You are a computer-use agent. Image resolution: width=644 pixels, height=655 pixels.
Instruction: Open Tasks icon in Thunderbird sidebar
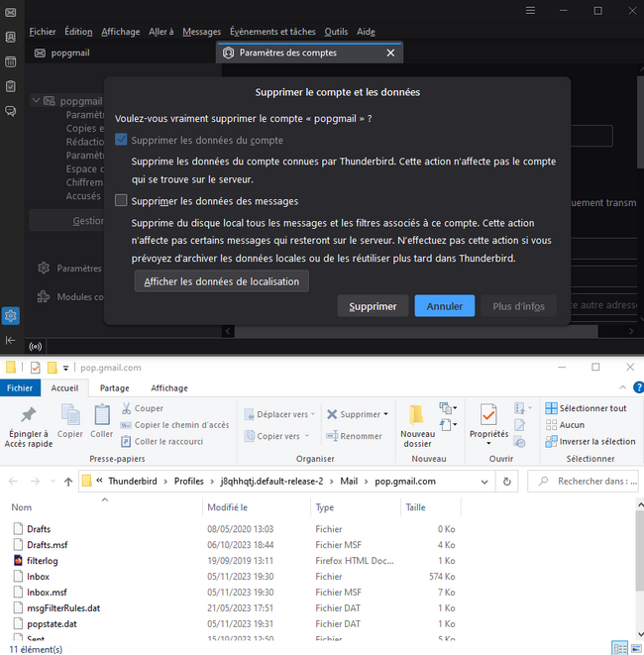[x=11, y=86]
